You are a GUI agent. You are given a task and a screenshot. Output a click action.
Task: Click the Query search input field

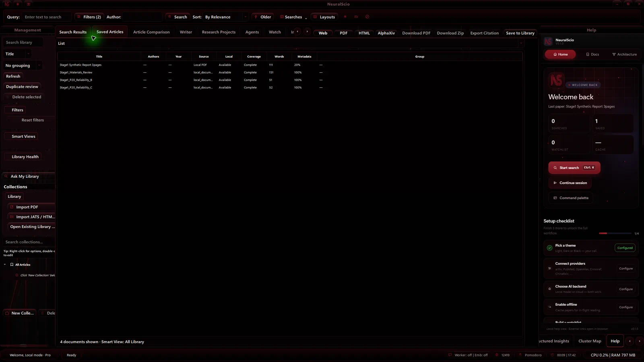(47, 17)
